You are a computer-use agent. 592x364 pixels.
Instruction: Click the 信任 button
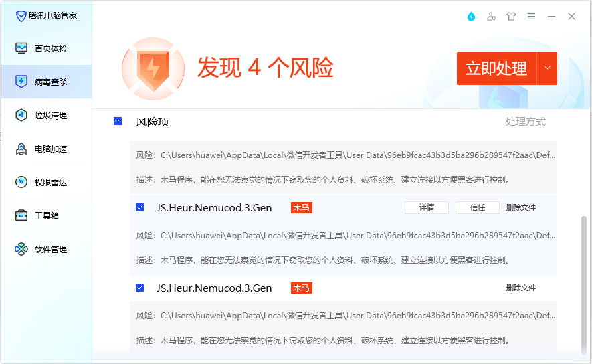point(478,207)
